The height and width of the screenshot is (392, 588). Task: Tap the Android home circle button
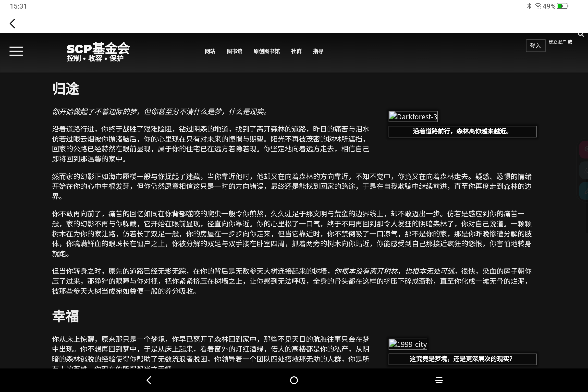click(x=294, y=380)
